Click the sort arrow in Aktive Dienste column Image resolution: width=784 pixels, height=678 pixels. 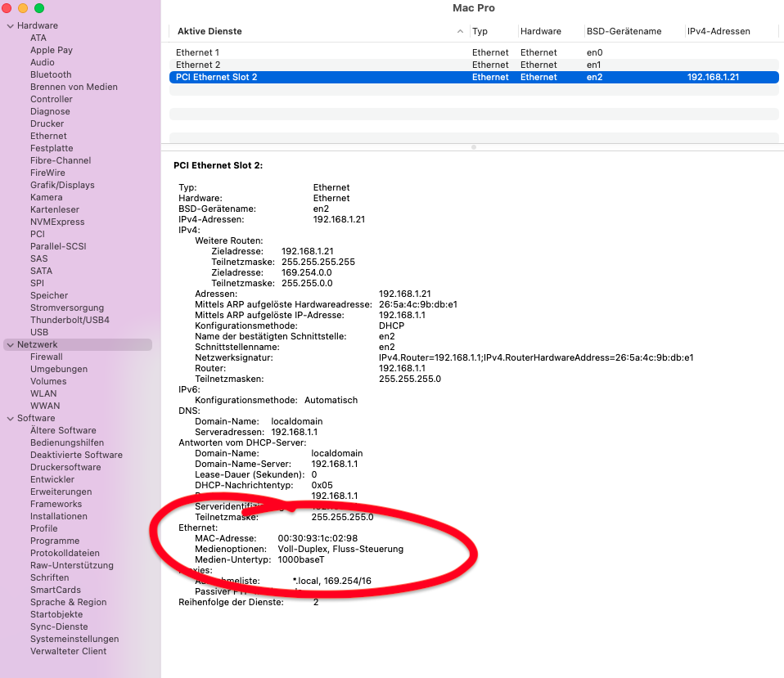[x=460, y=31]
